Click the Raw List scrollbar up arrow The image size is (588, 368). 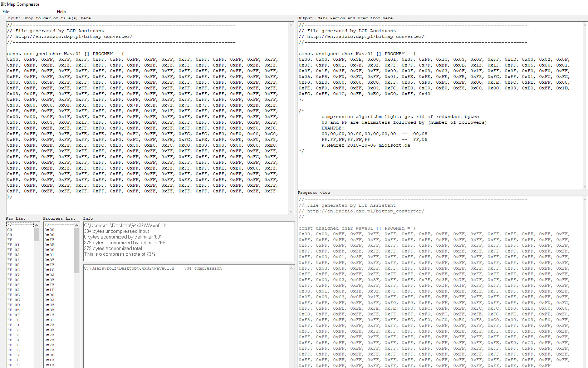pos(36,225)
